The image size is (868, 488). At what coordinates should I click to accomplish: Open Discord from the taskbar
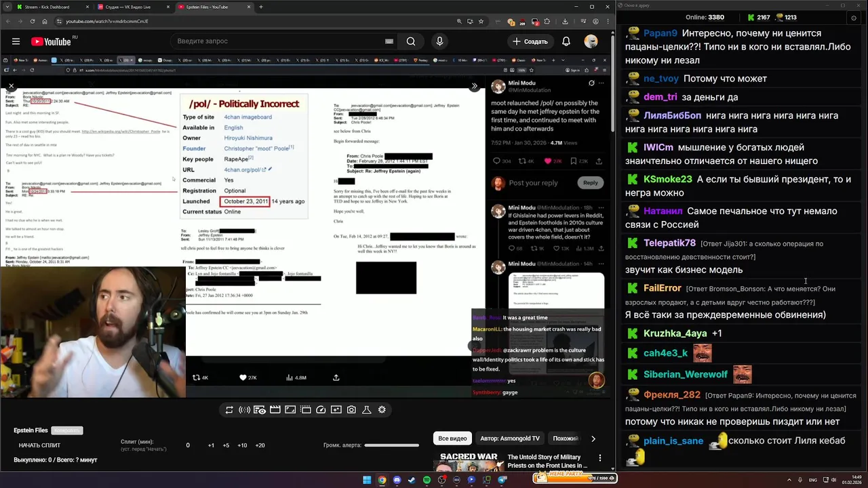(x=397, y=480)
